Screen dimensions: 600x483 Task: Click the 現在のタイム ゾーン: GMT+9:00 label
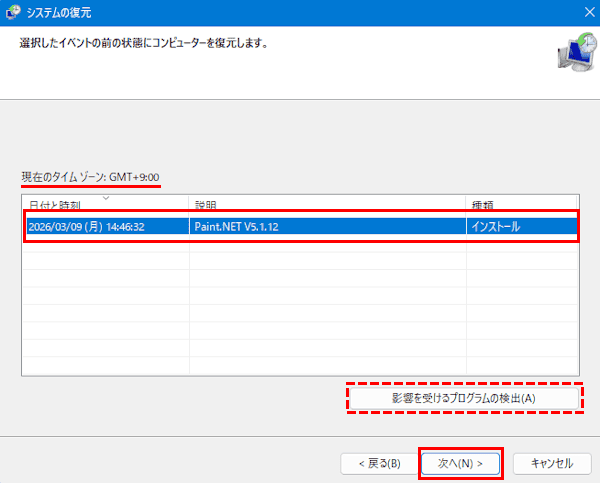tap(90, 177)
